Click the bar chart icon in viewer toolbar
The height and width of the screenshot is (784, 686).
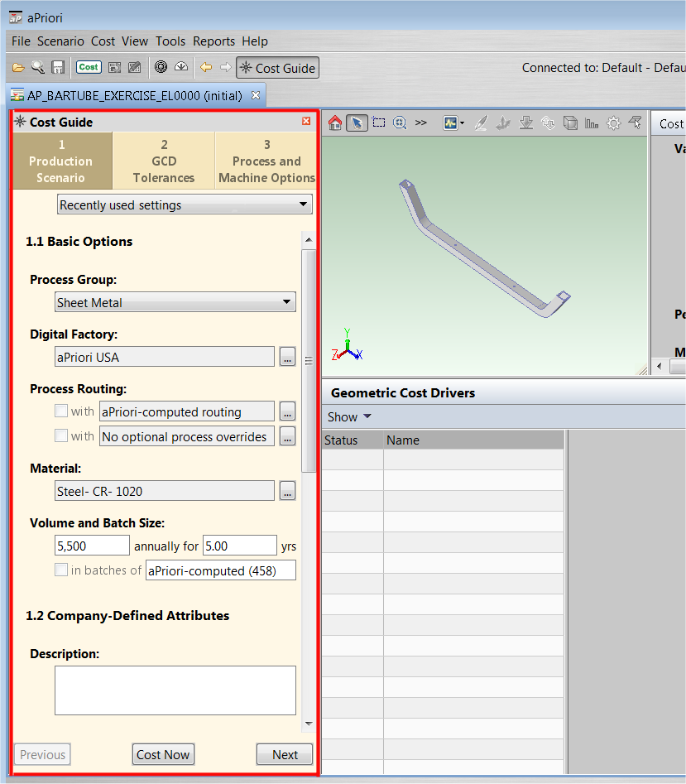click(592, 123)
